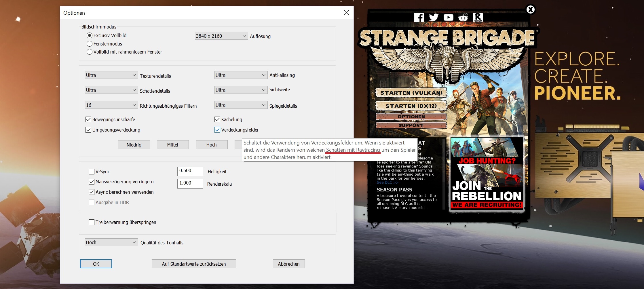Screen dimensions: 644x289
Task: Click the Helligkeit value field
Action: click(x=190, y=171)
